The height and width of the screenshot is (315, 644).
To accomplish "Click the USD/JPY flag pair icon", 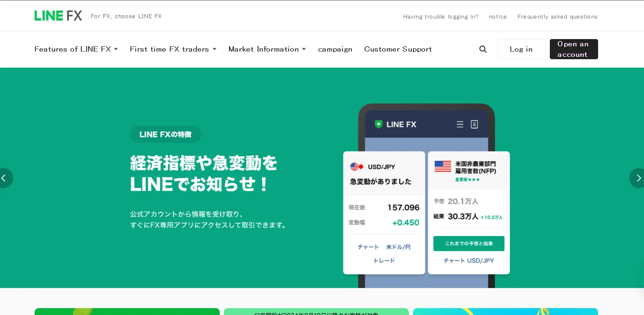I will coord(357,167).
